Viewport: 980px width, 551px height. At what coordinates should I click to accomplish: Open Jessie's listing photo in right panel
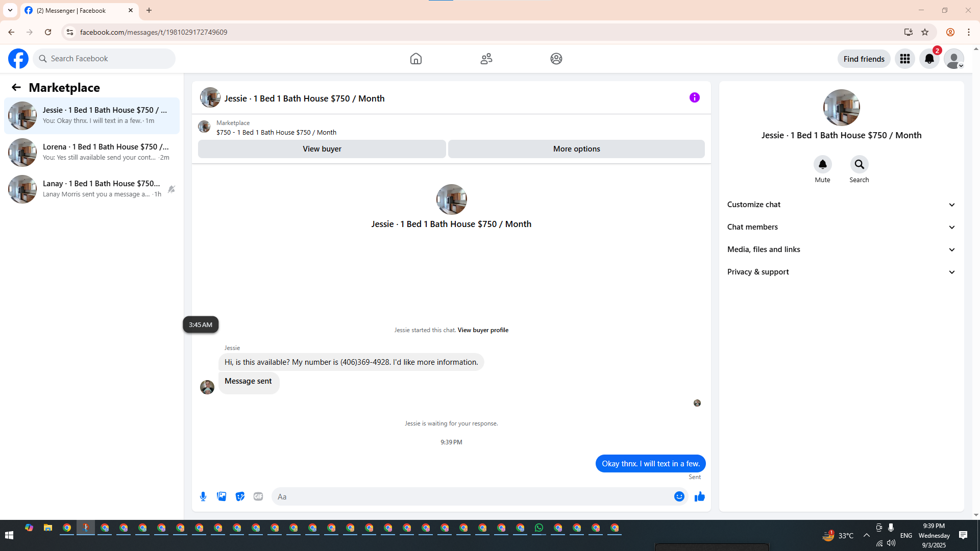(x=842, y=108)
